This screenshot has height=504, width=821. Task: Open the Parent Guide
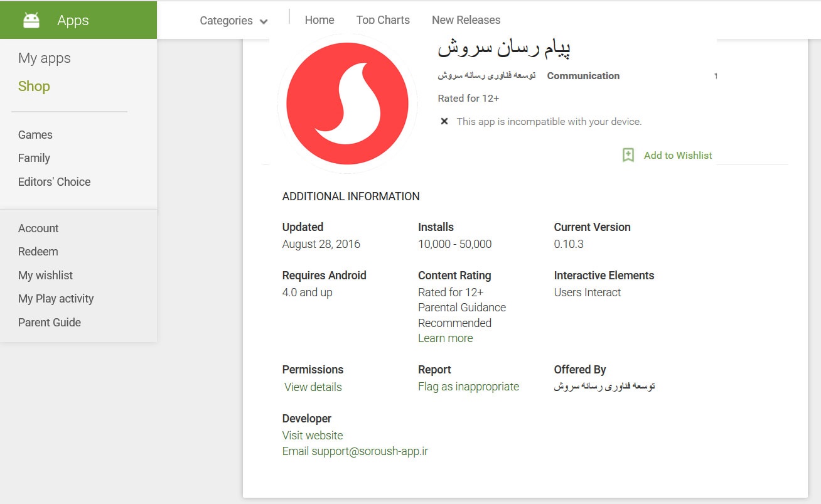coord(50,323)
